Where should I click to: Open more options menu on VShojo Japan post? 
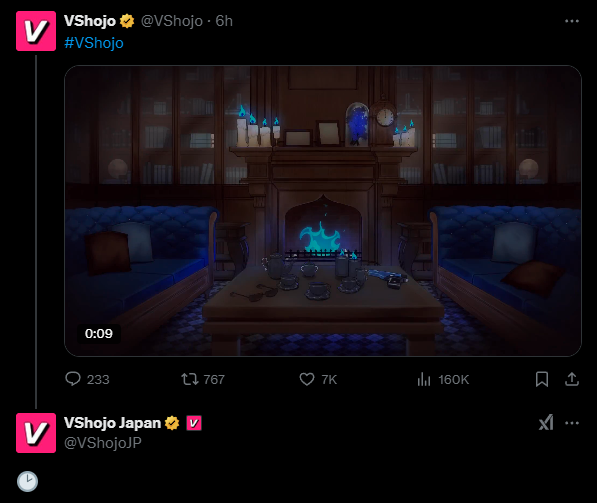click(x=572, y=423)
